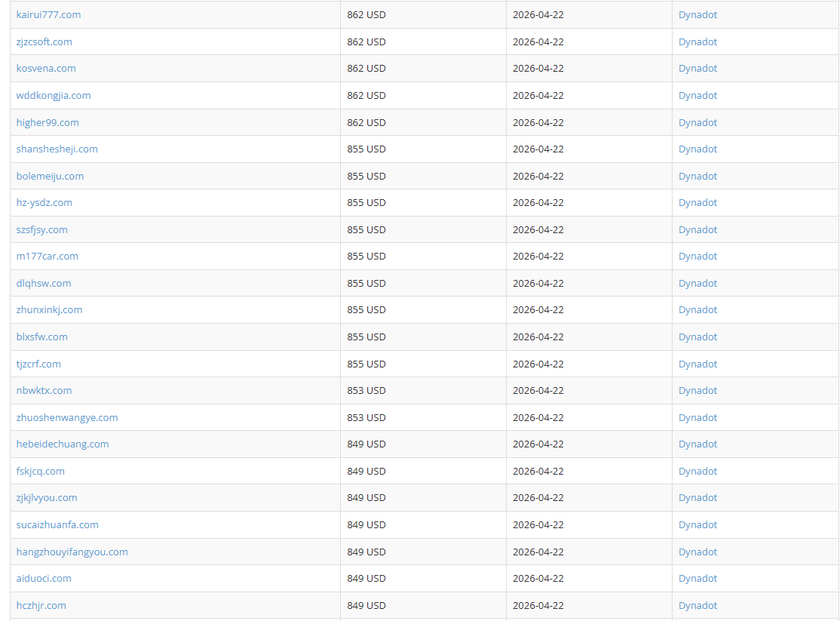Select the 855 USD price for dlqhsw.com
This screenshot has width=840, height=621.
pos(366,284)
